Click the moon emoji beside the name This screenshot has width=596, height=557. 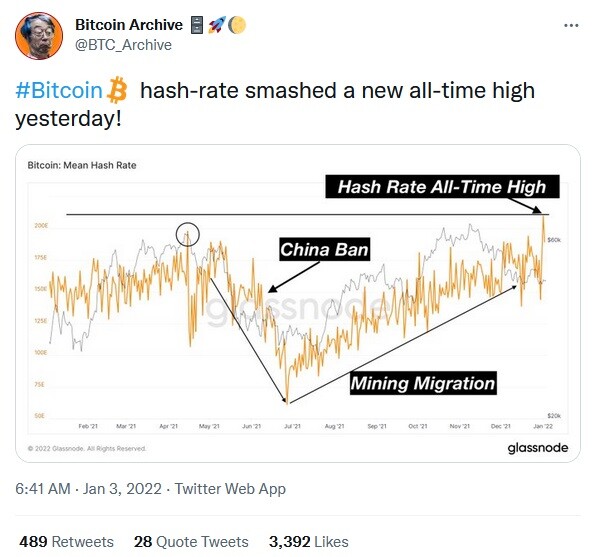(x=237, y=25)
